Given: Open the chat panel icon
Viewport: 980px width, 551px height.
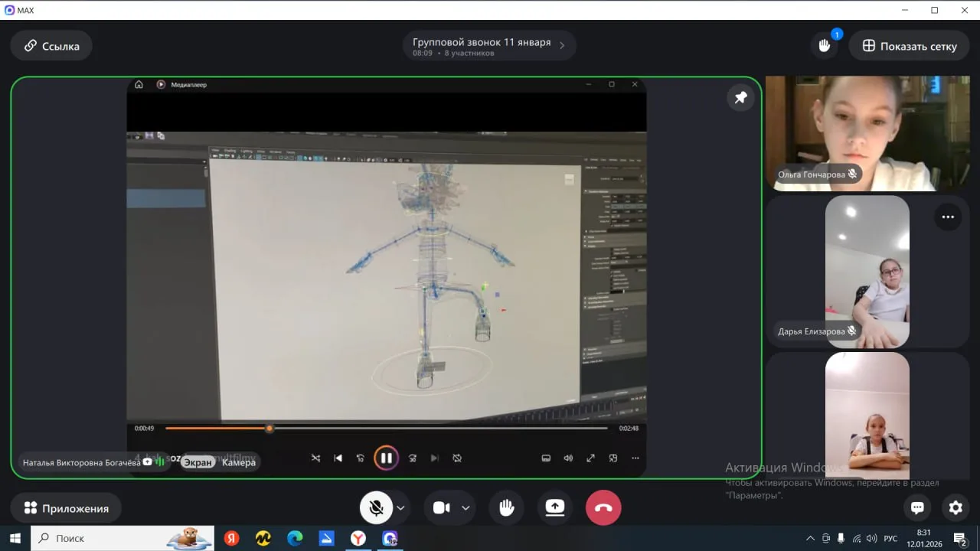Looking at the screenshot, I should (917, 507).
